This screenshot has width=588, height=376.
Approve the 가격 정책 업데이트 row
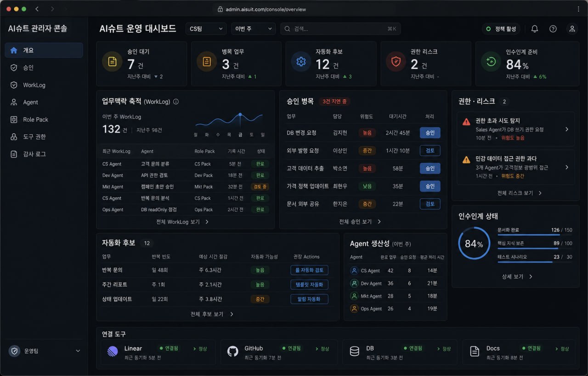(x=430, y=186)
